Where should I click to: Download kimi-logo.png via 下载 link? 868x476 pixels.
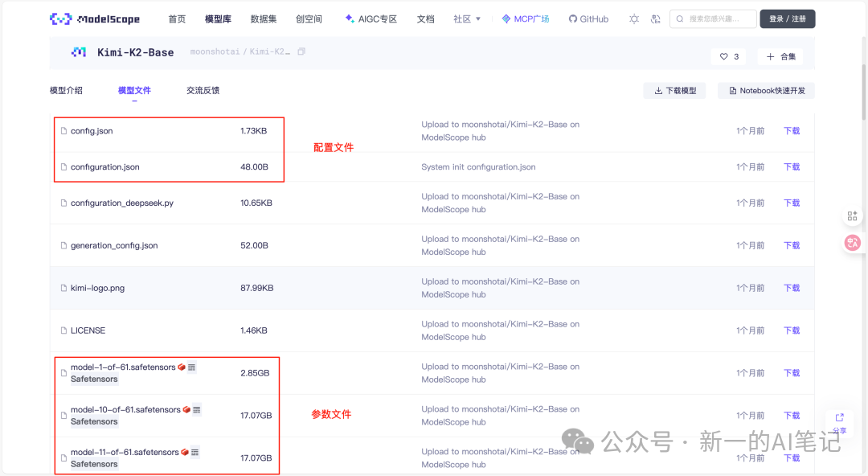click(792, 288)
